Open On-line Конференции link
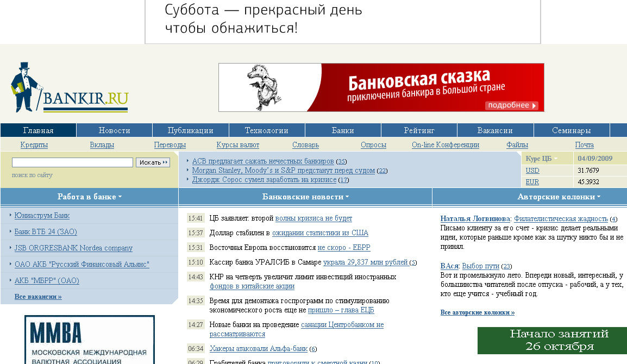The image size is (627, 364). click(446, 145)
